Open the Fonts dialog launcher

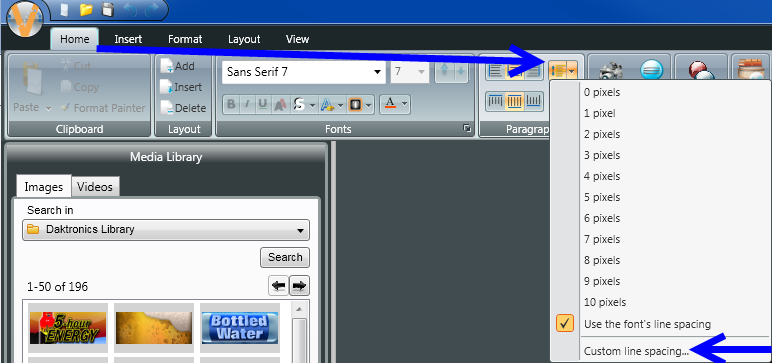(467, 129)
